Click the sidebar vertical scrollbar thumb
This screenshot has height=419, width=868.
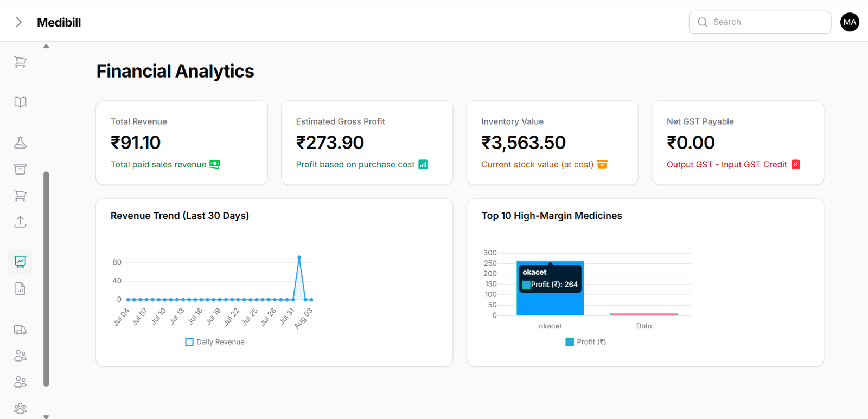46,279
